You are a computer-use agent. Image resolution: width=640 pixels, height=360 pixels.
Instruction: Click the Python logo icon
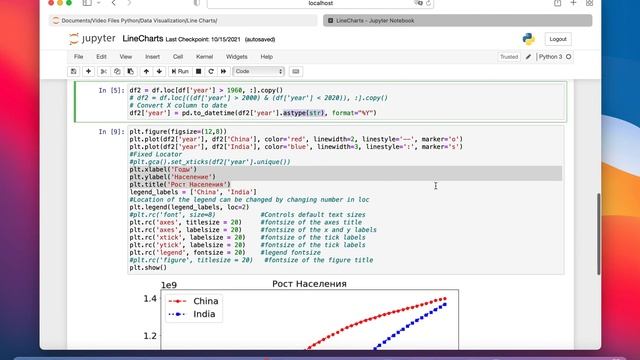point(529,39)
